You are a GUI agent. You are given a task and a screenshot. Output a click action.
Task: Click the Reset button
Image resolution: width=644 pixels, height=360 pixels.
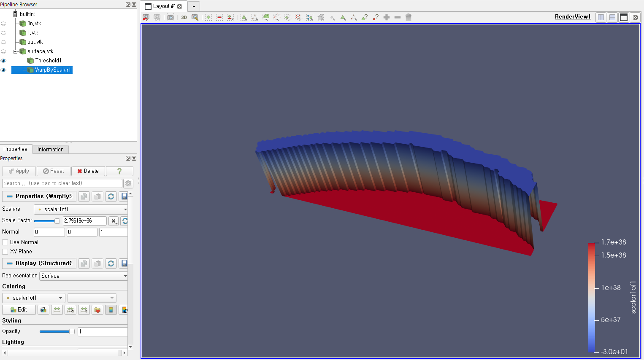click(x=54, y=171)
